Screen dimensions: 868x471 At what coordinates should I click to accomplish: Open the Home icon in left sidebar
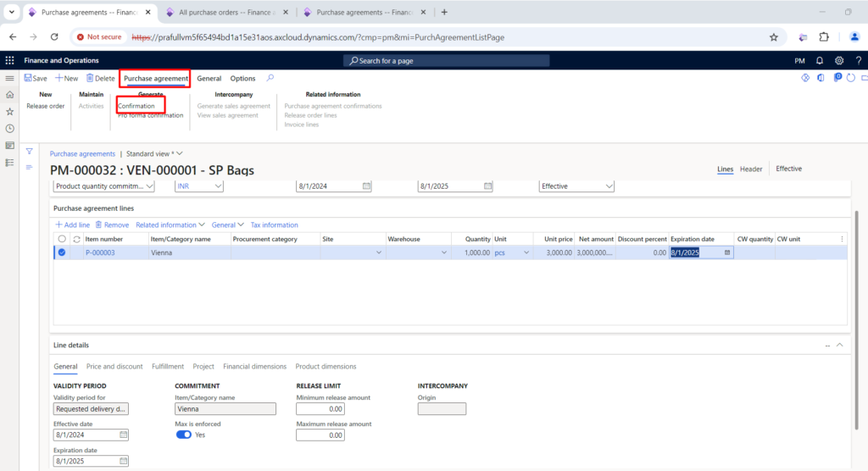click(9, 95)
